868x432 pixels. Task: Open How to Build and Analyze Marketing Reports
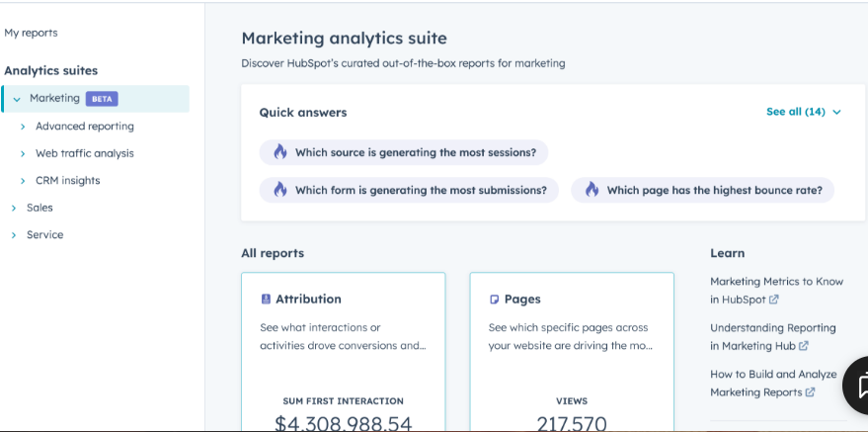tap(773, 384)
